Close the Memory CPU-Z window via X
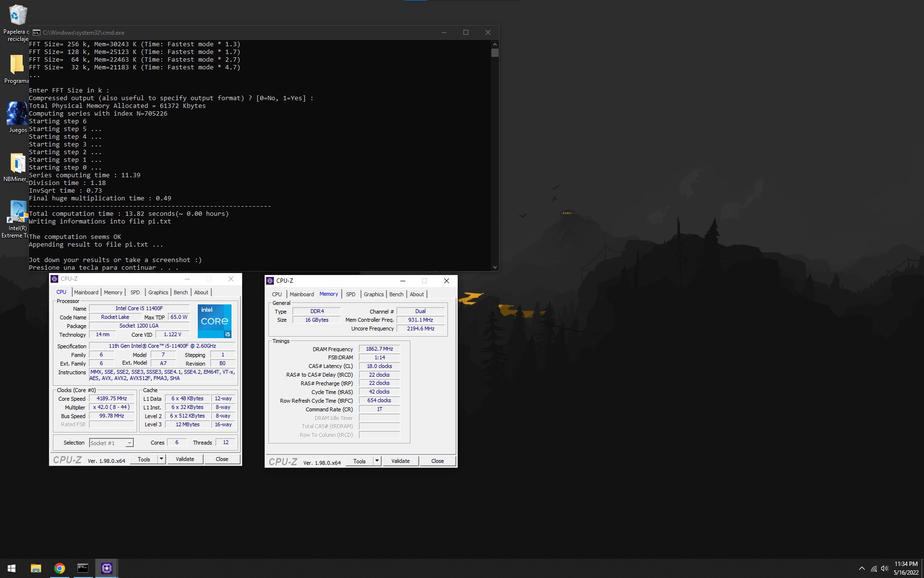Viewport: 924px width, 578px height. [447, 281]
